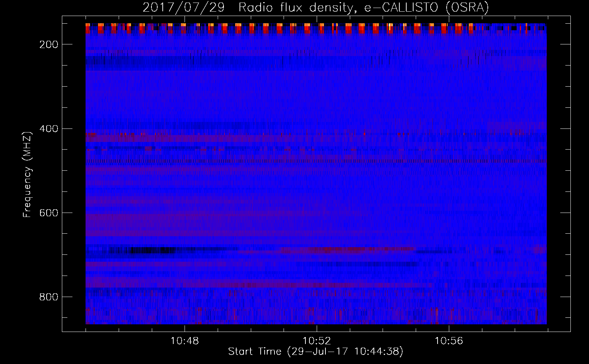
Task: Click the "Frequency (MHZ)" axis label
Action: 27,175
